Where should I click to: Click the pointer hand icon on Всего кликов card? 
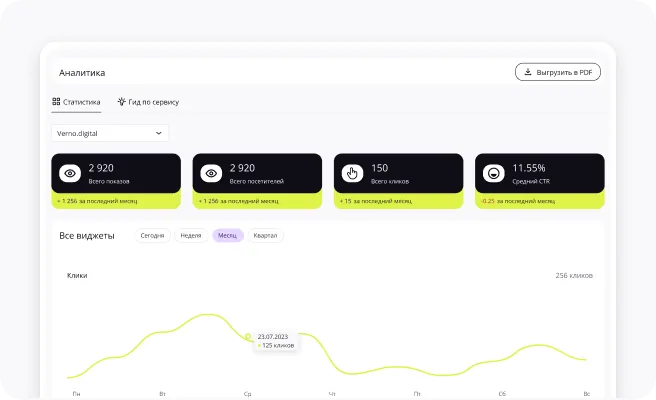point(352,173)
